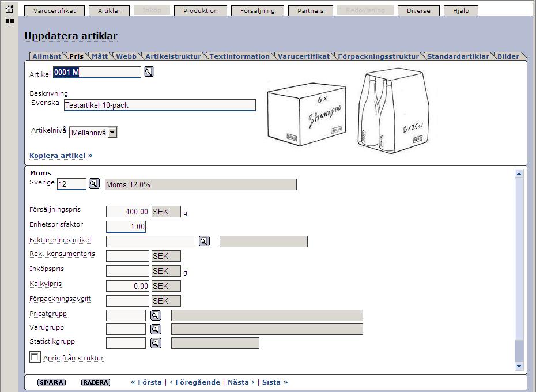The image size is (536, 392).
Task: Go to Första record
Action: 146,382
